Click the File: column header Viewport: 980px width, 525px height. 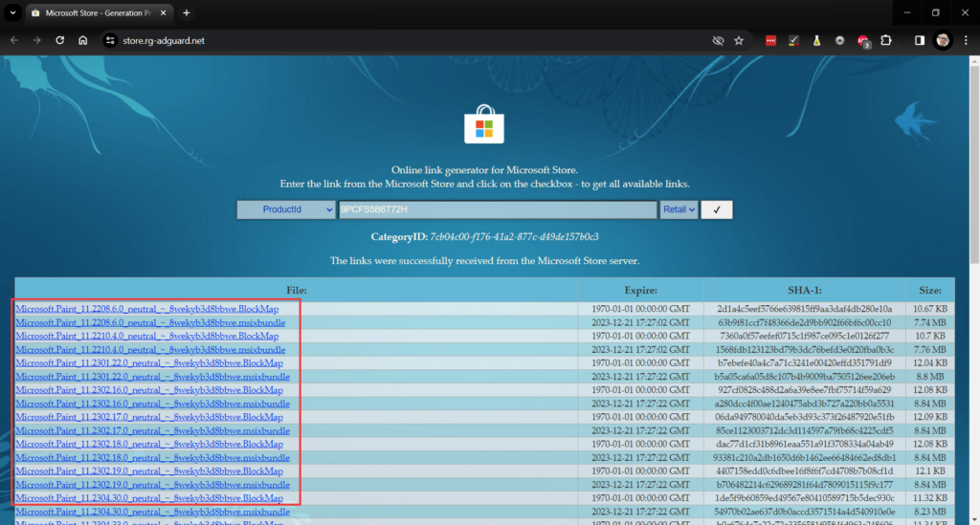297,291
